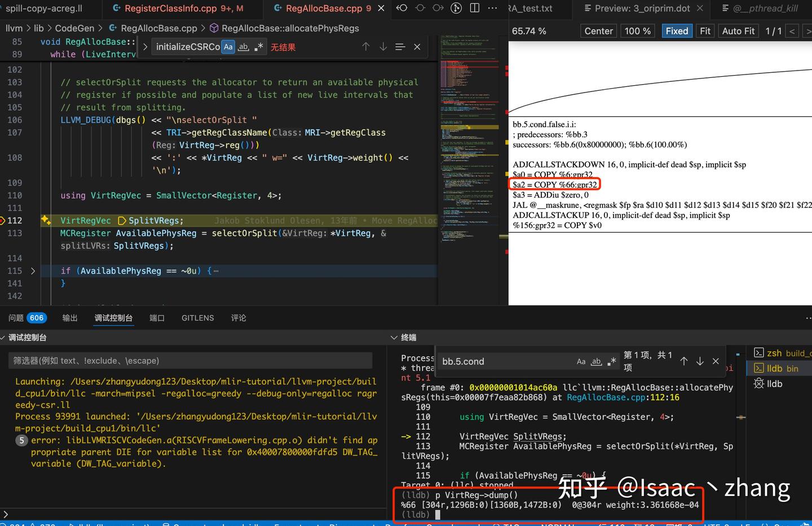Toggle Match Case in editor find widget
812x526 pixels.
pos(228,47)
